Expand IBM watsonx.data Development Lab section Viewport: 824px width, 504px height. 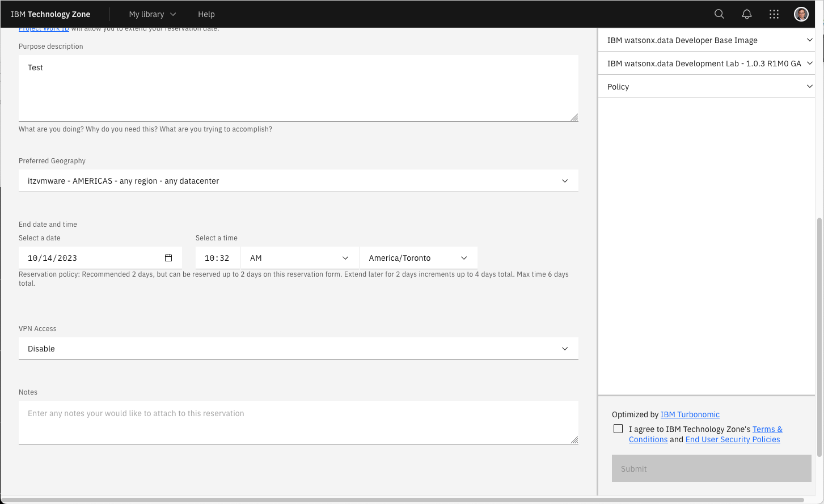click(x=707, y=63)
